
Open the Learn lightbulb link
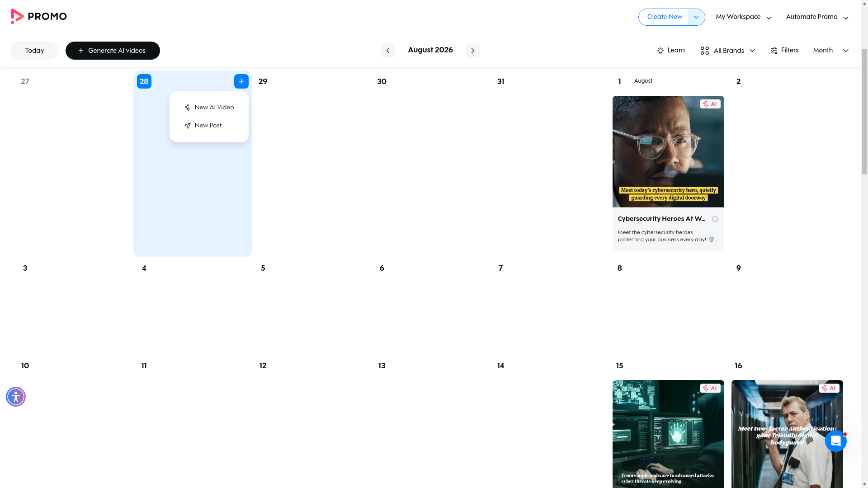(x=671, y=51)
